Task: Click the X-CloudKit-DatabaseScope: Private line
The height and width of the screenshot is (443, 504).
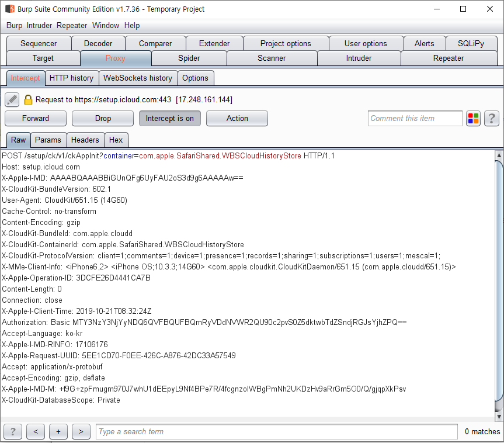Action: 61,400
